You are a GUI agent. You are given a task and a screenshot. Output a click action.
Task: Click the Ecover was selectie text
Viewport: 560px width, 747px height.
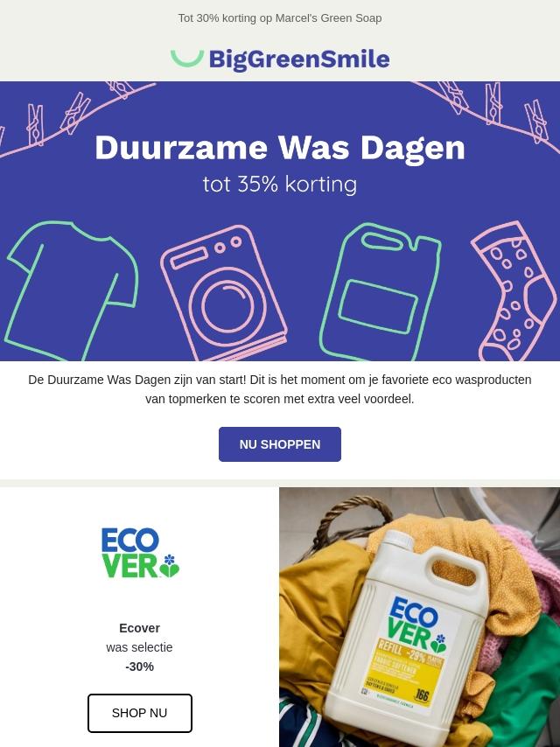(x=139, y=638)
